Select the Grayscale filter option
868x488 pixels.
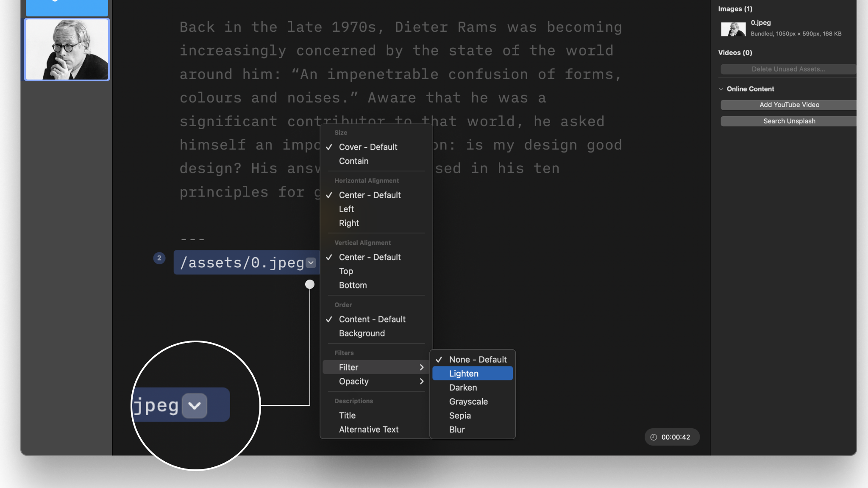(468, 402)
